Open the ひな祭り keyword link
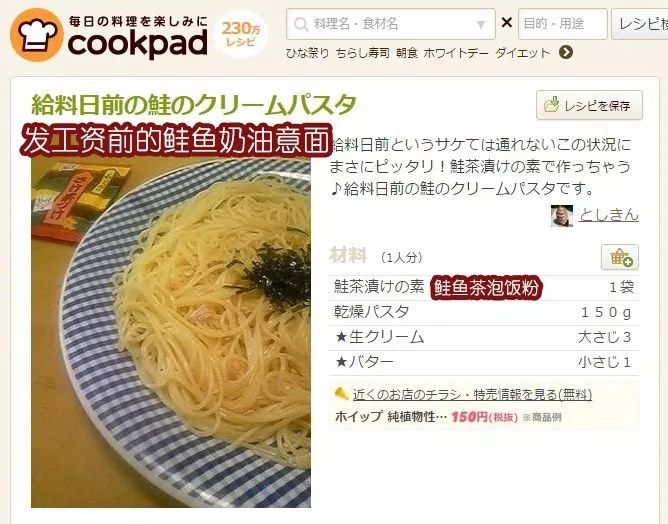This screenshot has height=524, width=668. [x=307, y=53]
